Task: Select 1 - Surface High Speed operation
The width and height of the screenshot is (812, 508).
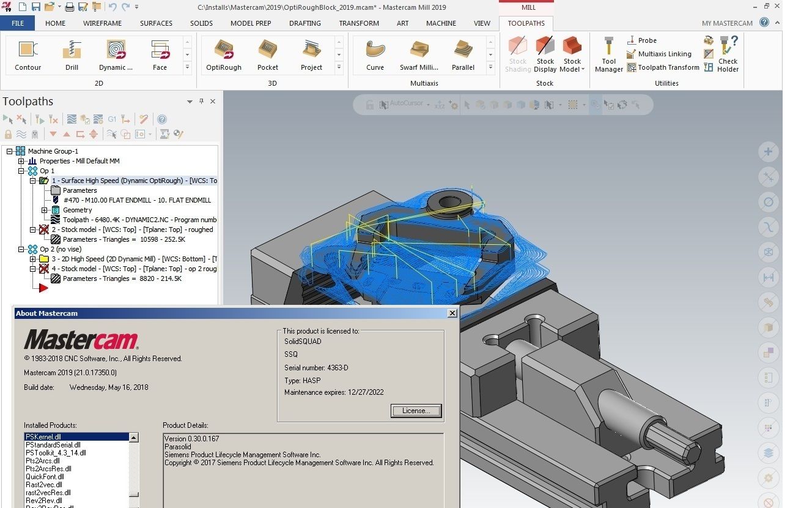Action: click(135, 181)
